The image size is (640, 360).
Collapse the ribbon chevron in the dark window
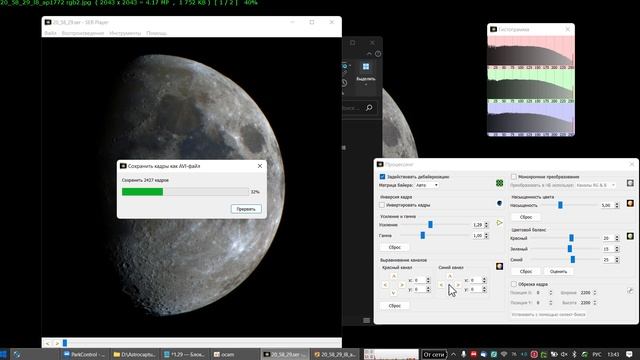[x=369, y=54]
